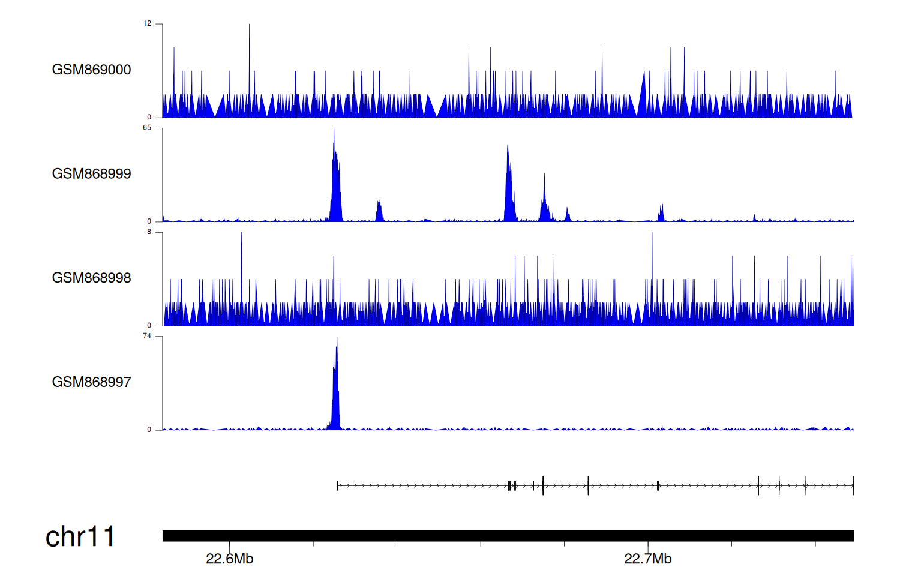Click the 22.6Mb axis tick label
This screenshot has height=588, width=900.
click(229, 559)
